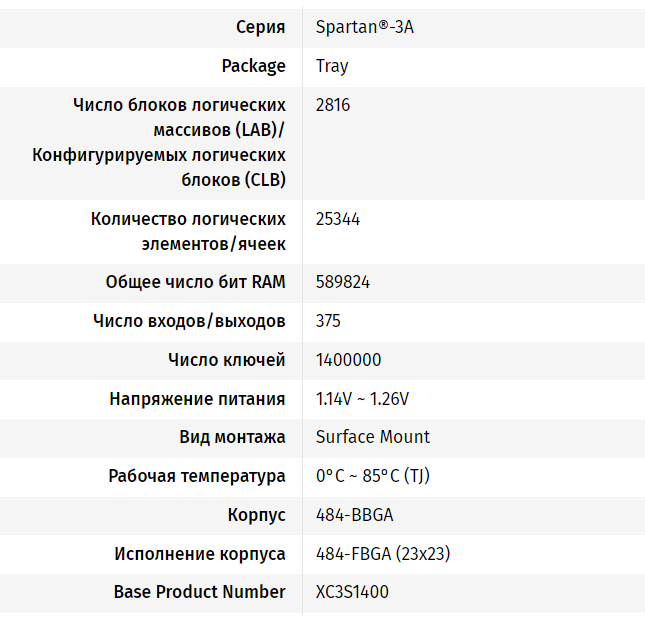Select the Общее число бит RAM label
Screen dimensions: 645x618
(195, 282)
